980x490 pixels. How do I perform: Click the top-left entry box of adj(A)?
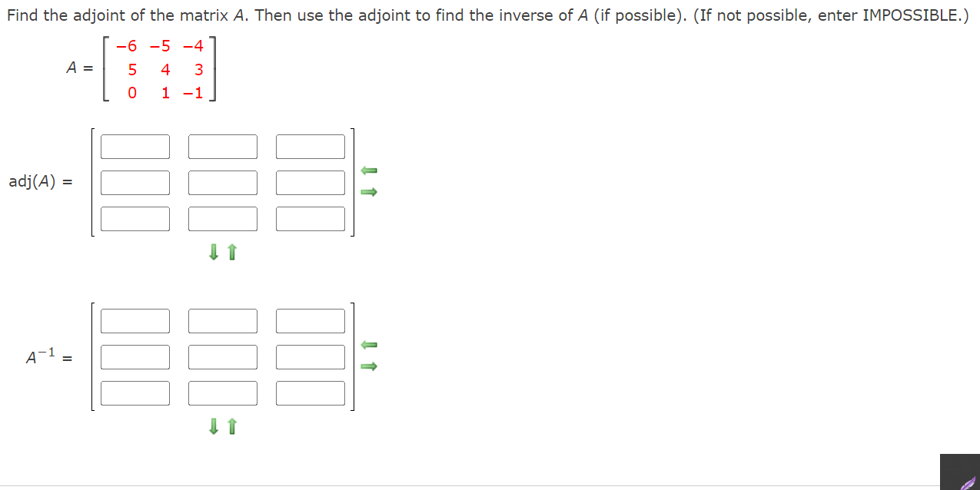click(135, 146)
